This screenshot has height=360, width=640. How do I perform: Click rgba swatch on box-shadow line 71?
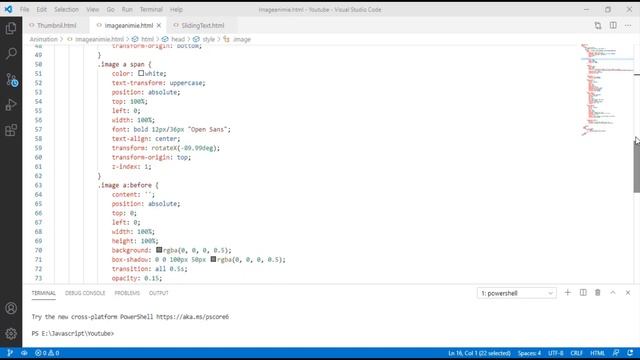point(213,259)
